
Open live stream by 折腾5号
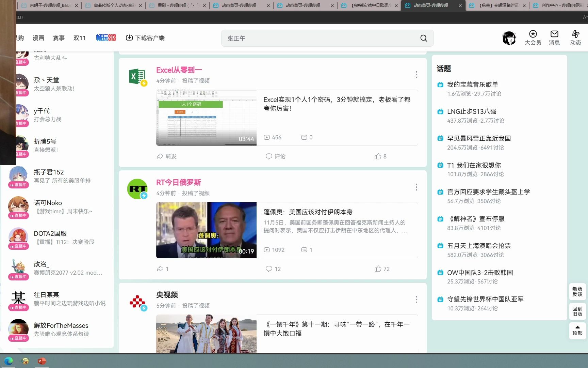pos(61,145)
